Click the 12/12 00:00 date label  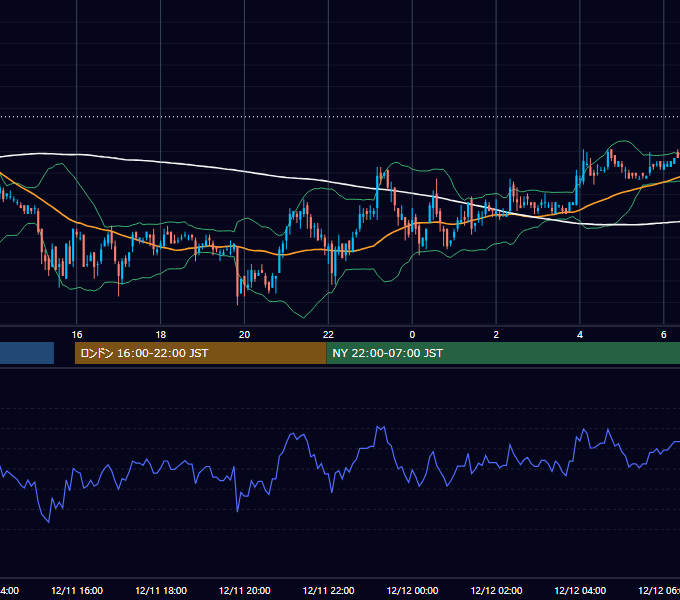click(x=412, y=591)
